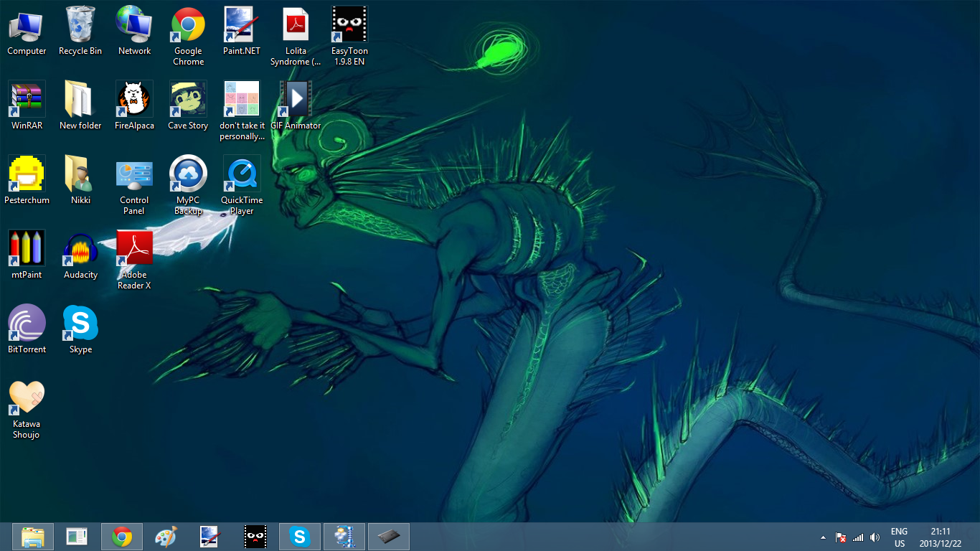980x551 pixels.
Task: Select the Control Panel desktop icon
Action: [134, 186]
